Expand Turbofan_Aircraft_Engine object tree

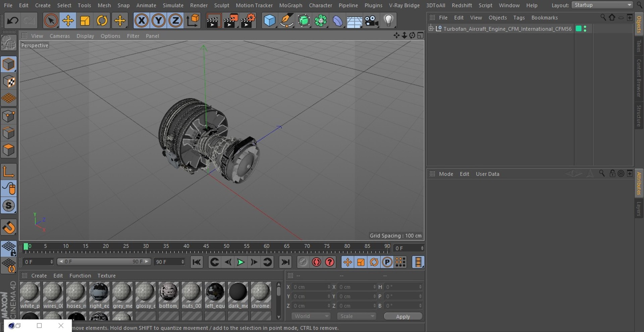[431, 28]
